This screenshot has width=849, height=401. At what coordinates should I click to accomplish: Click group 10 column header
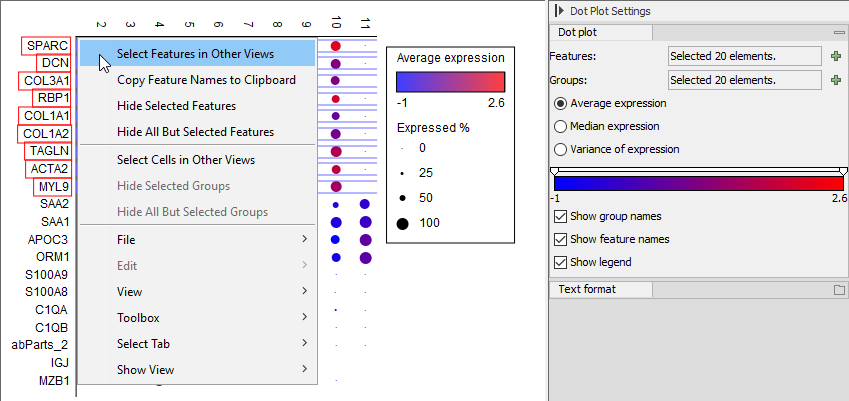click(336, 22)
